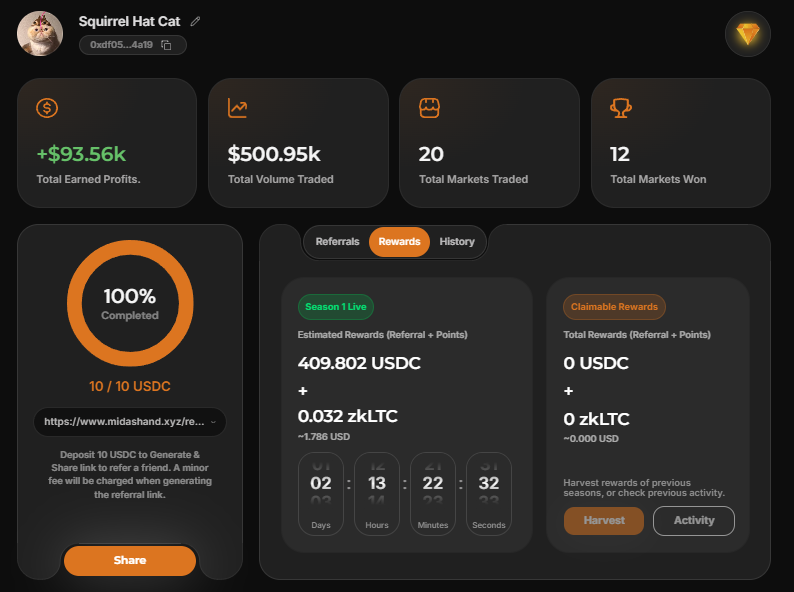This screenshot has height=592, width=794.
Task: Open the History tab
Action: tap(457, 242)
